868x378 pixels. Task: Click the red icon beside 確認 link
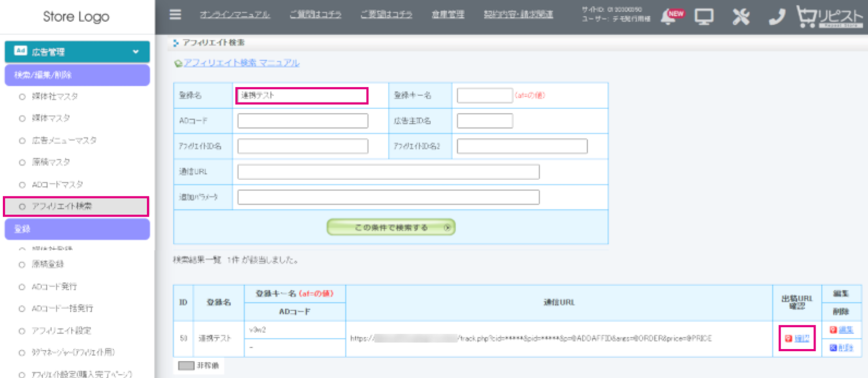pos(788,339)
